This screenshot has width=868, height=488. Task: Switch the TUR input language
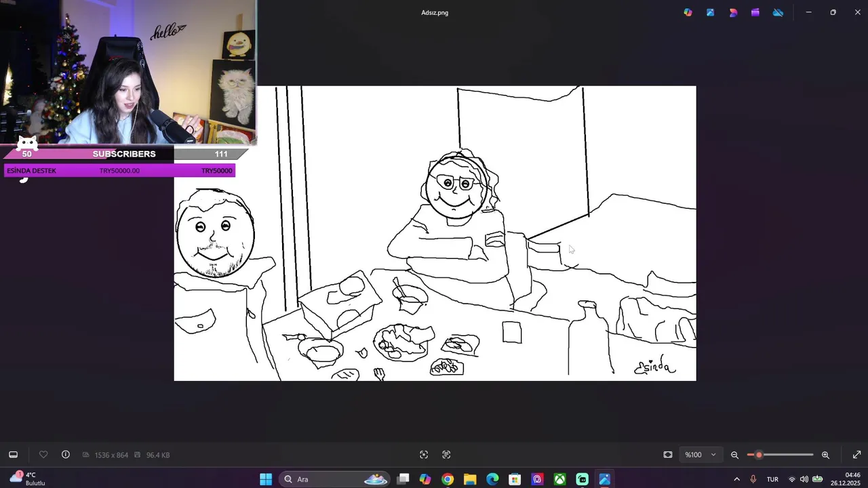coord(772,479)
